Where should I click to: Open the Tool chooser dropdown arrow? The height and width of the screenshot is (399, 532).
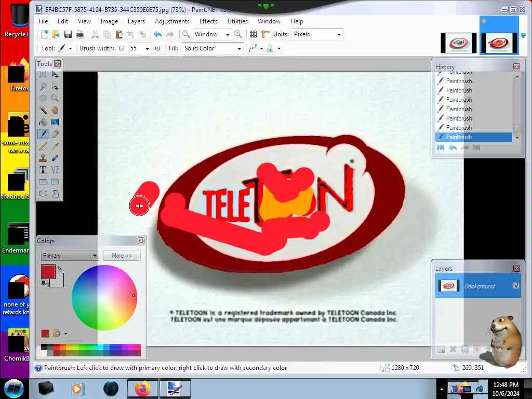[x=70, y=48]
